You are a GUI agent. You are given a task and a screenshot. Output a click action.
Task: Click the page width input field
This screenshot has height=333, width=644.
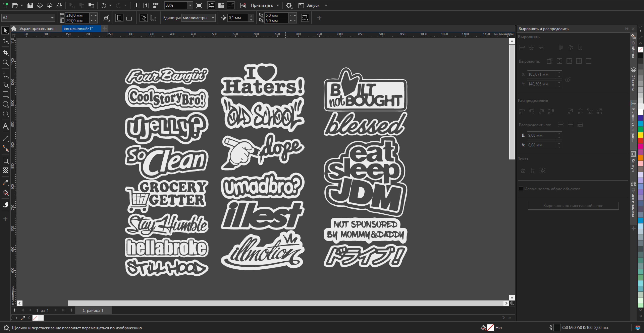click(x=77, y=15)
